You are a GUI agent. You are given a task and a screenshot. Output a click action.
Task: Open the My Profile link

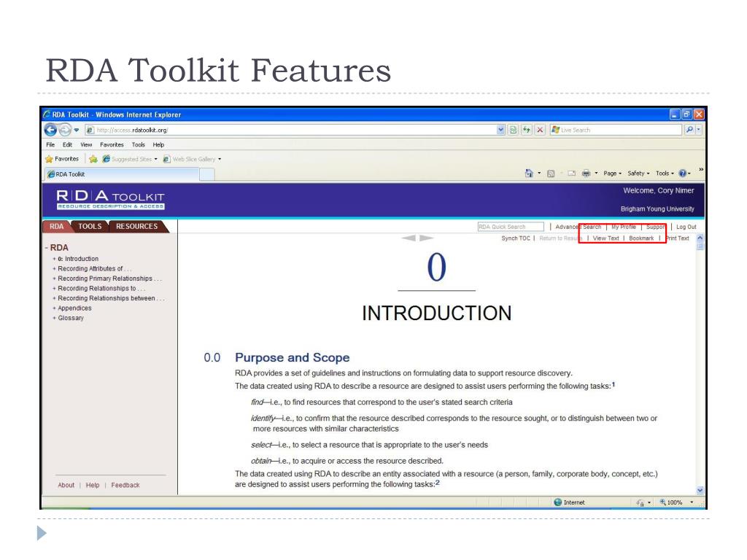[624, 227]
